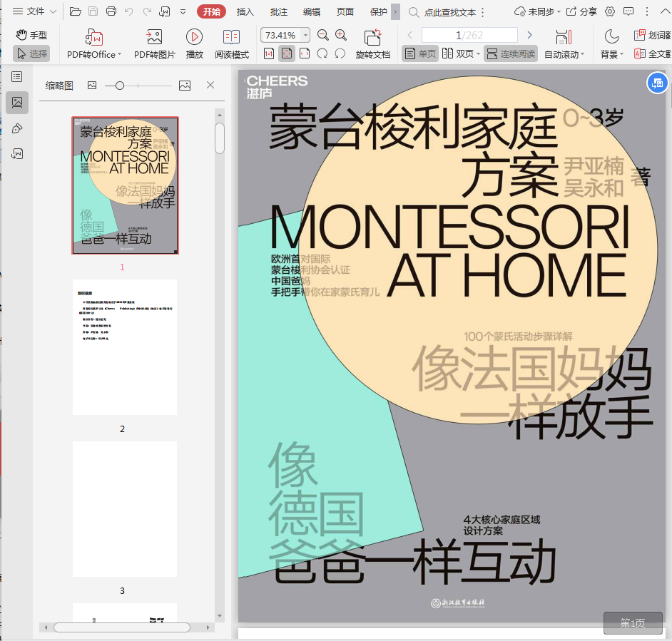Image resolution: width=672 pixels, height=641 pixels.
Task: Open PDF转Office conversion dropdown
Action: pos(94,43)
